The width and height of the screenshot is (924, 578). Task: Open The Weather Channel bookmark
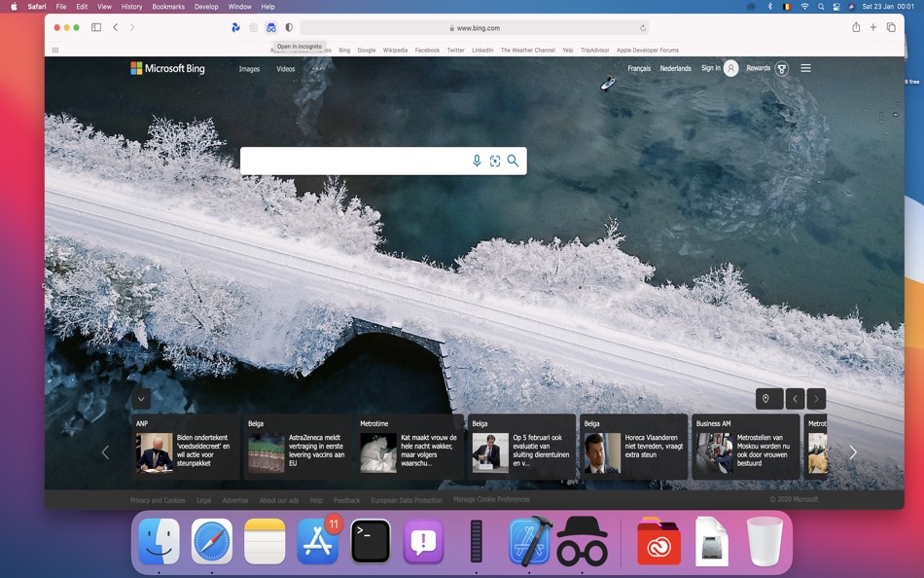point(528,51)
